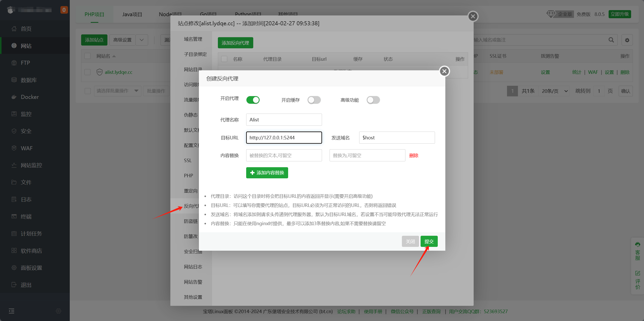Collapse sidebar with bottom menu icon
Image resolution: width=644 pixels, height=321 pixels.
pyautogui.click(x=11, y=311)
